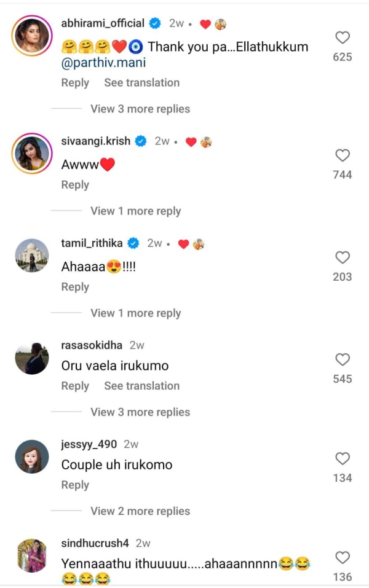Like tamil_rithika's comment
The image size is (369, 588).
342,258
